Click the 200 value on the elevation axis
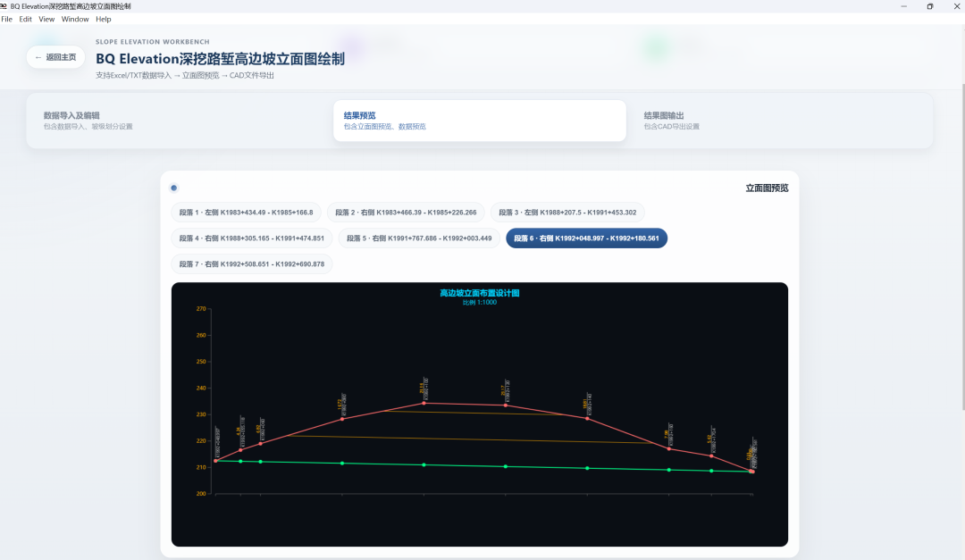 click(201, 494)
